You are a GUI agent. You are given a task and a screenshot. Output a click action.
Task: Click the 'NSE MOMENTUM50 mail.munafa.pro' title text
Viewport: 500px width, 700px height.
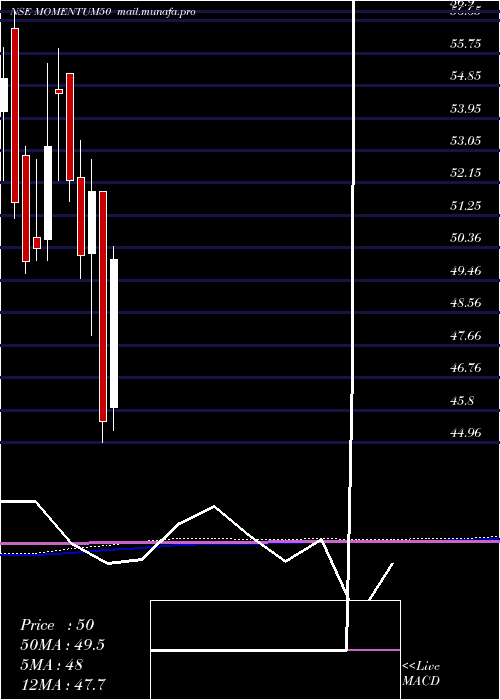click(103, 12)
